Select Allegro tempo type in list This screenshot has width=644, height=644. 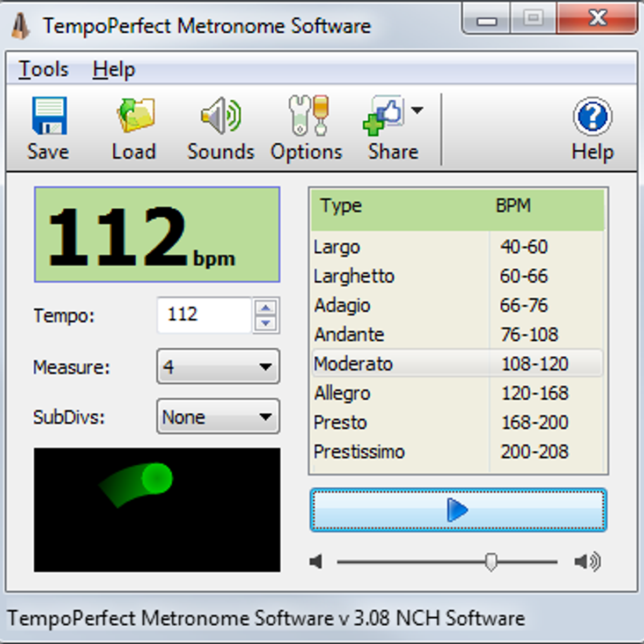342,393
